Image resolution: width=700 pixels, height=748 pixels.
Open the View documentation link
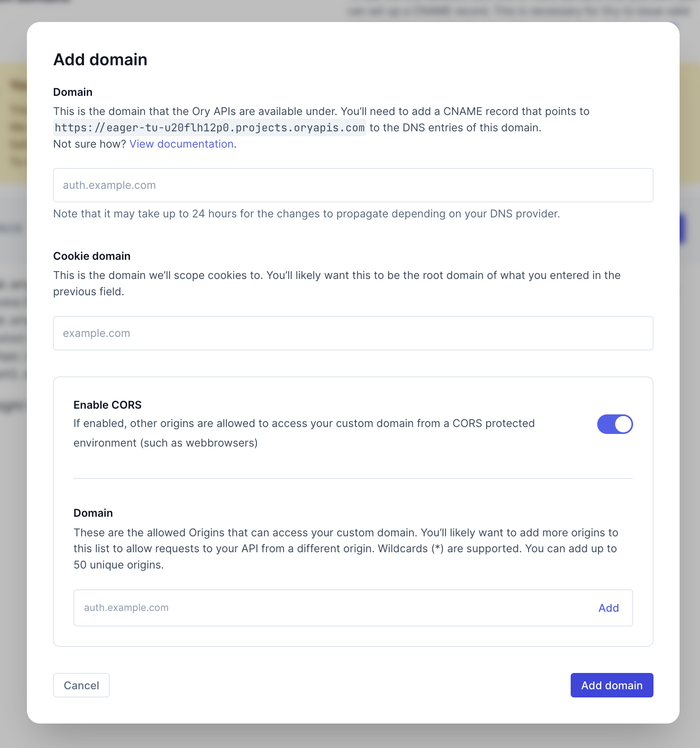[x=181, y=144]
